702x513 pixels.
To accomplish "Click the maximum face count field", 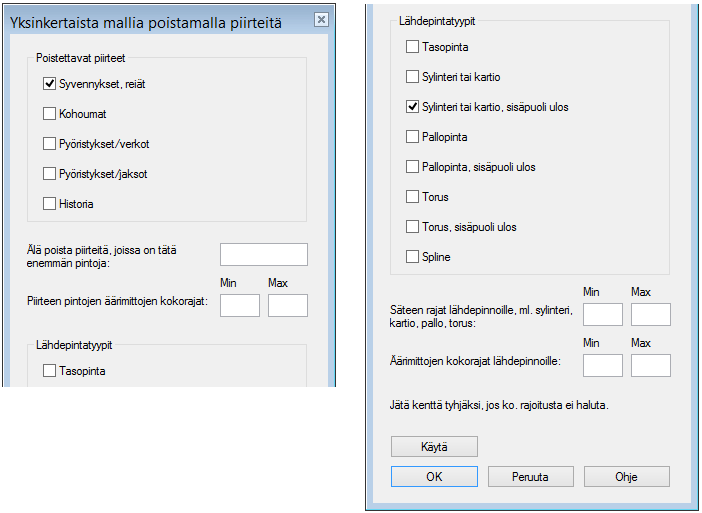I will pyautogui.click(x=263, y=254).
